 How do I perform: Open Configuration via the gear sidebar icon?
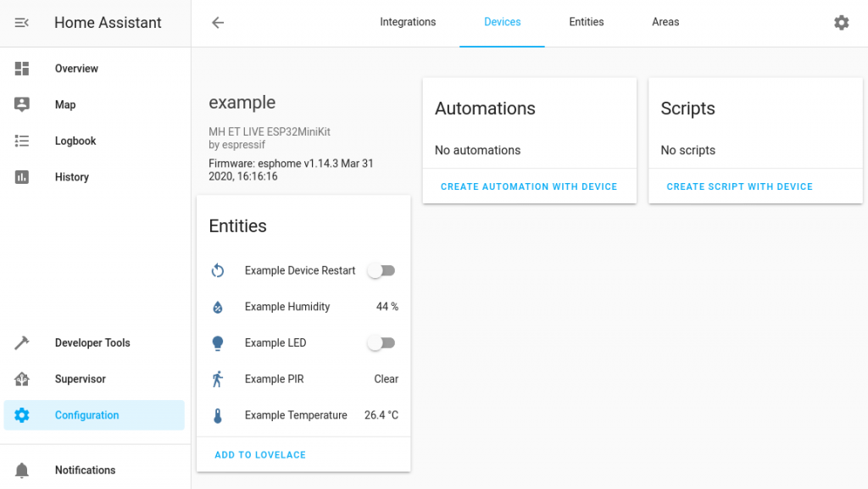click(x=24, y=415)
